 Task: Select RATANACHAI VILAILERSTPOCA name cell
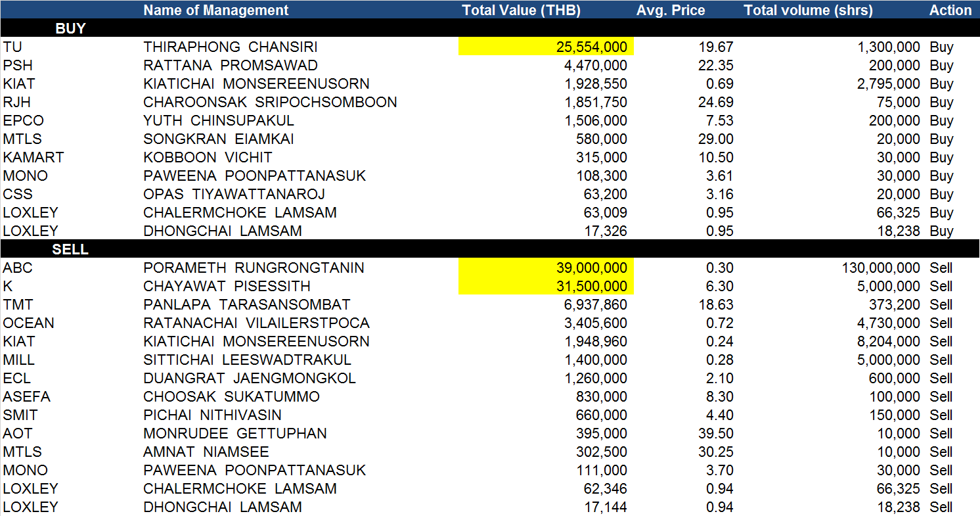[x=256, y=323]
